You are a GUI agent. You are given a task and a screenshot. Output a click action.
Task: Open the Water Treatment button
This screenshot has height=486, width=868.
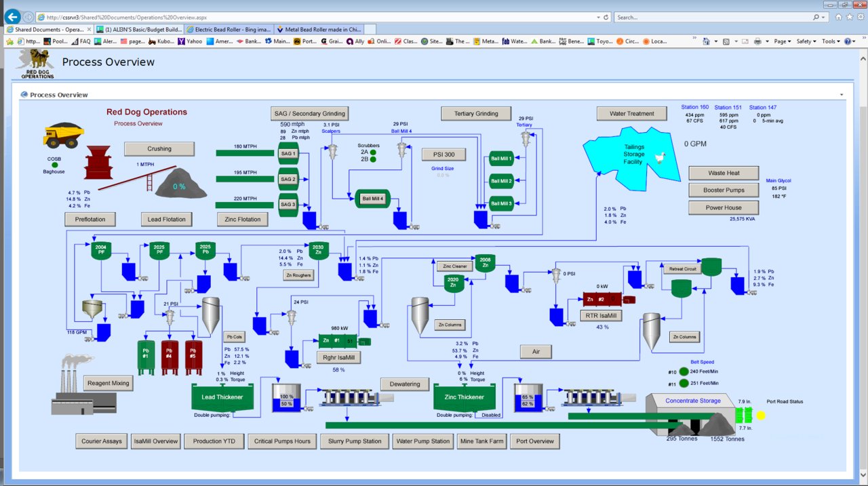coord(632,113)
